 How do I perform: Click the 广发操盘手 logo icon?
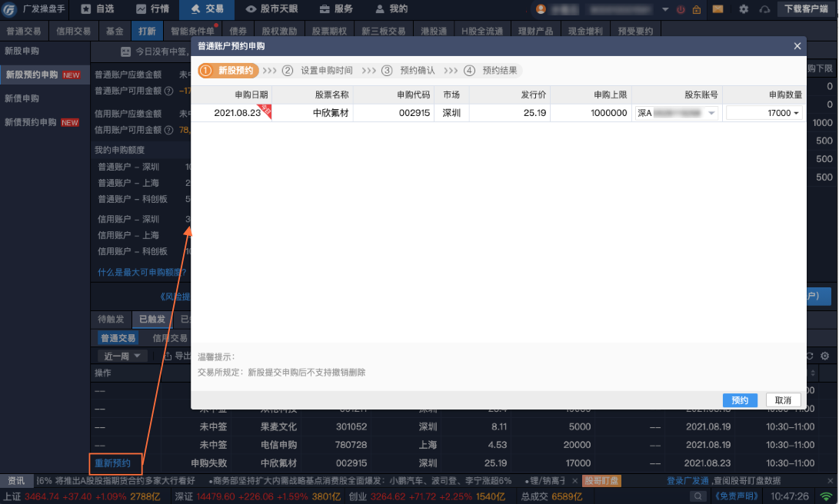tap(10, 9)
